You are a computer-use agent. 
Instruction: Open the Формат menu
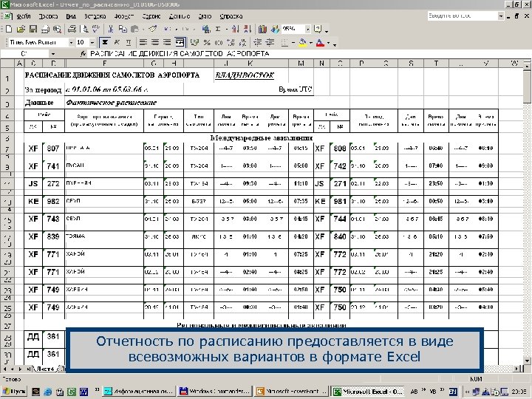point(124,16)
